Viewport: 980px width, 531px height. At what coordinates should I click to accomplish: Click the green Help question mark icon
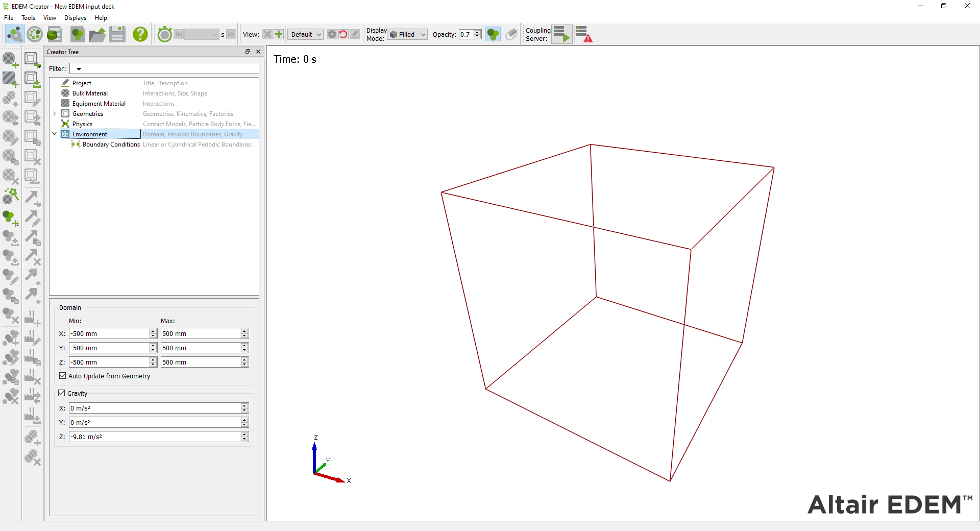140,34
